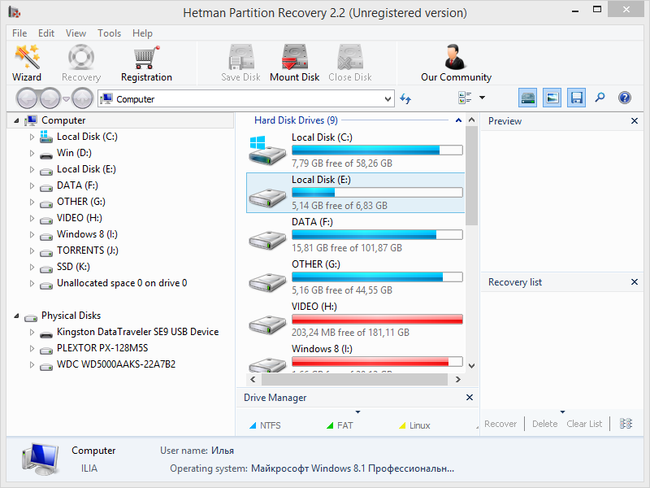Click the FAT legend item
Screen dimensions: 650x488
point(340,425)
